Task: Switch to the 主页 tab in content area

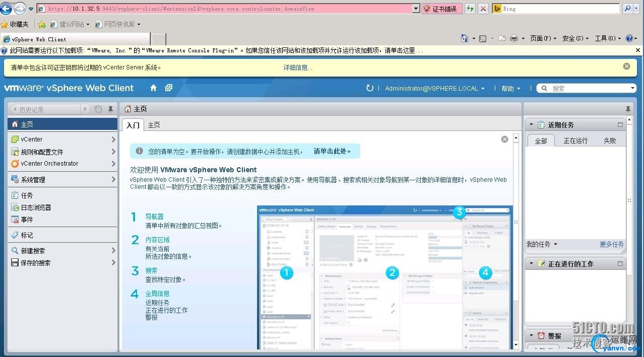Action: [x=154, y=125]
